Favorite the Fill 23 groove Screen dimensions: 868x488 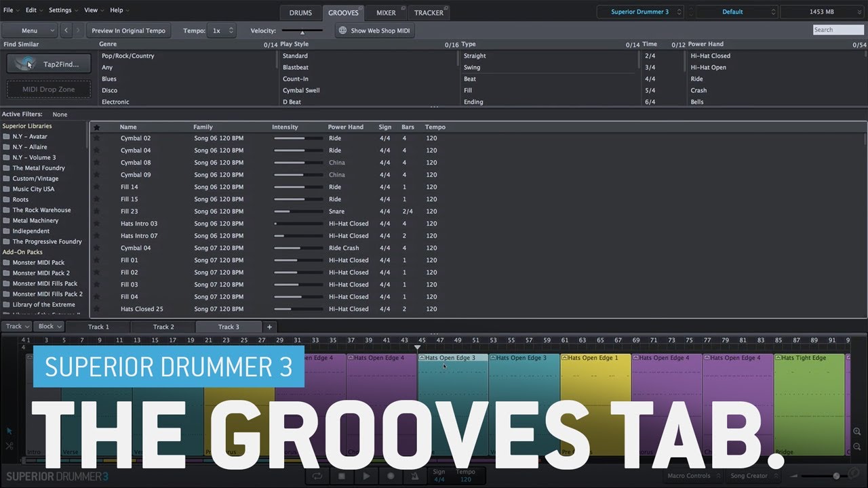[x=96, y=211]
